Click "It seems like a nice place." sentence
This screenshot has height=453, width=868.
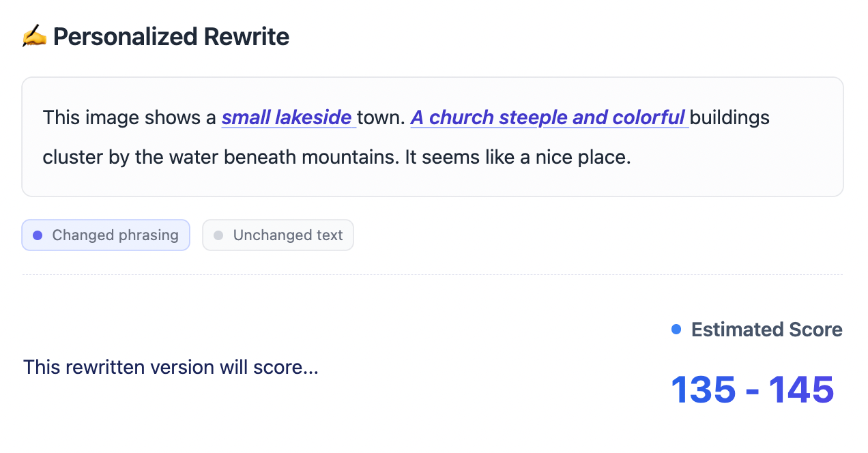518,157
